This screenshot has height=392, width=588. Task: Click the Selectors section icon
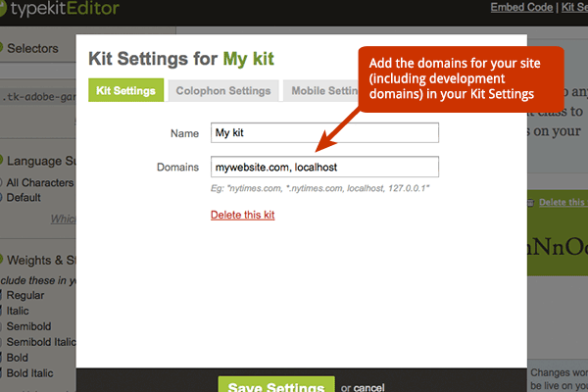point(3,47)
